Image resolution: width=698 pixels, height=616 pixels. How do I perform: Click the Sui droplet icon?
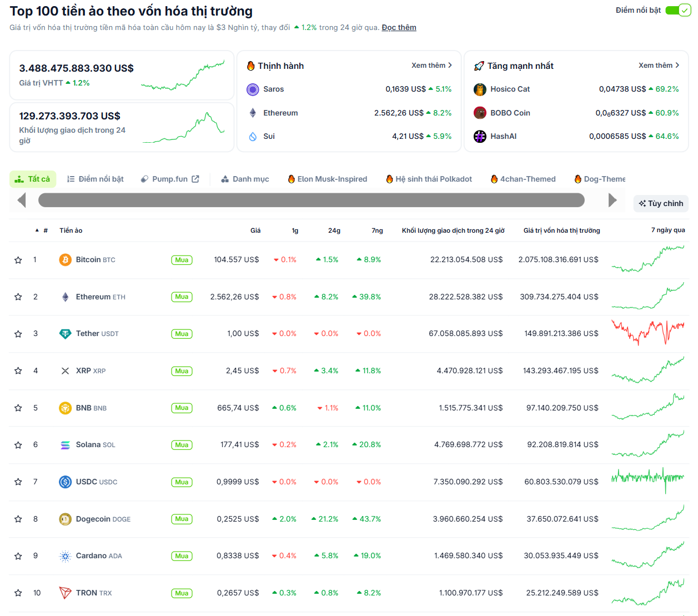coord(253,137)
